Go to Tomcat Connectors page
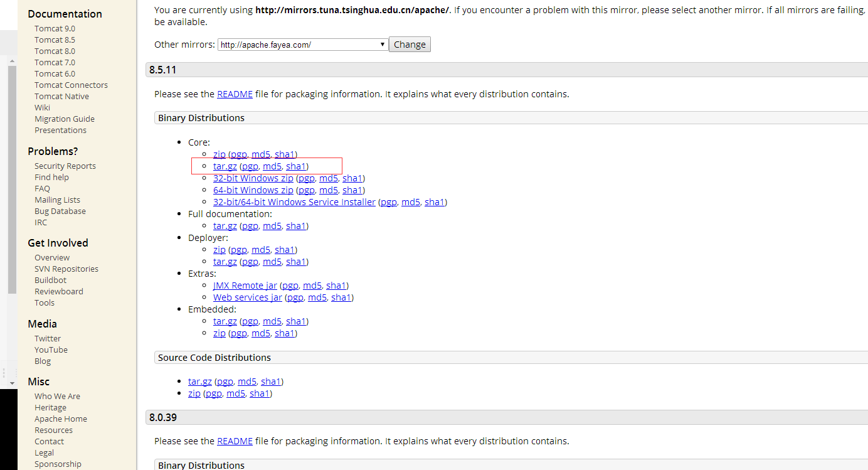This screenshot has width=868, height=470. [71, 85]
